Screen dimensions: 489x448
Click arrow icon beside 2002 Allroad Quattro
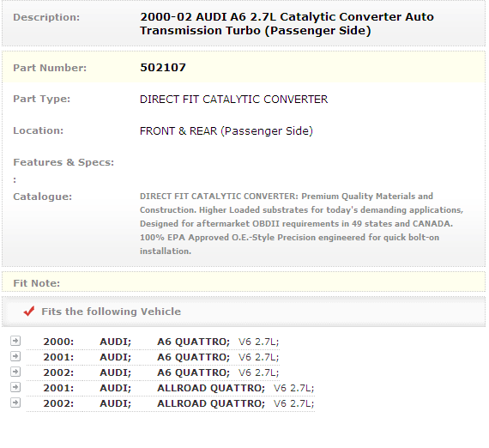pos(15,403)
